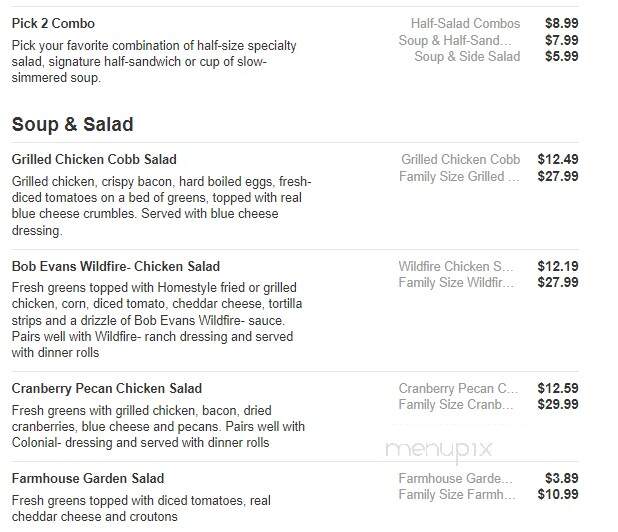Click the $12.49 Cobb salad price
The height and width of the screenshot is (532, 618).
click(x=558, y=160)
